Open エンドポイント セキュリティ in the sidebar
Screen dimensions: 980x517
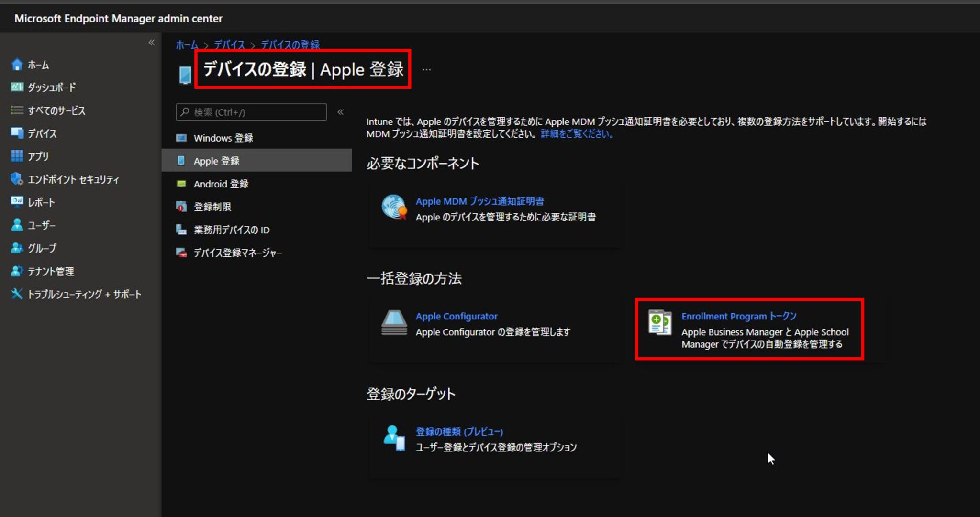pyautogui.click(x=73, y=179)
